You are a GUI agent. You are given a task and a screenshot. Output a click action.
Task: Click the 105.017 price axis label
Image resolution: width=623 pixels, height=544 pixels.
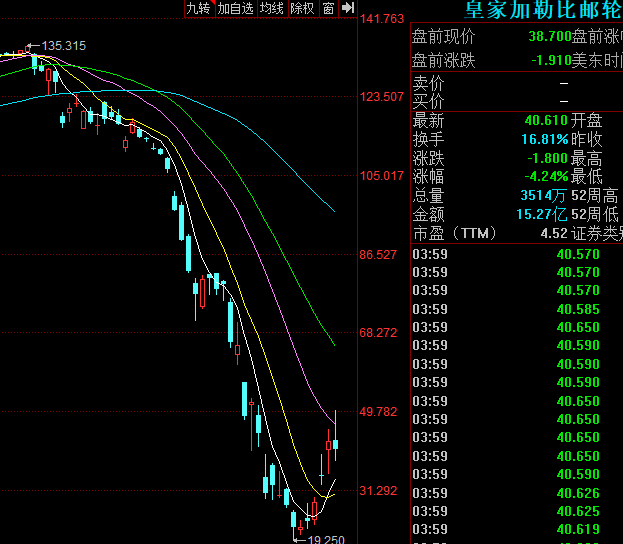point(382,175)
